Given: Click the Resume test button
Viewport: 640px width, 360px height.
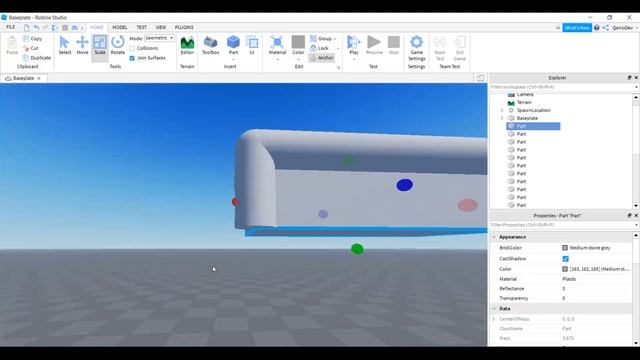Looking at the screenshot, I should (x=374, y=45).
